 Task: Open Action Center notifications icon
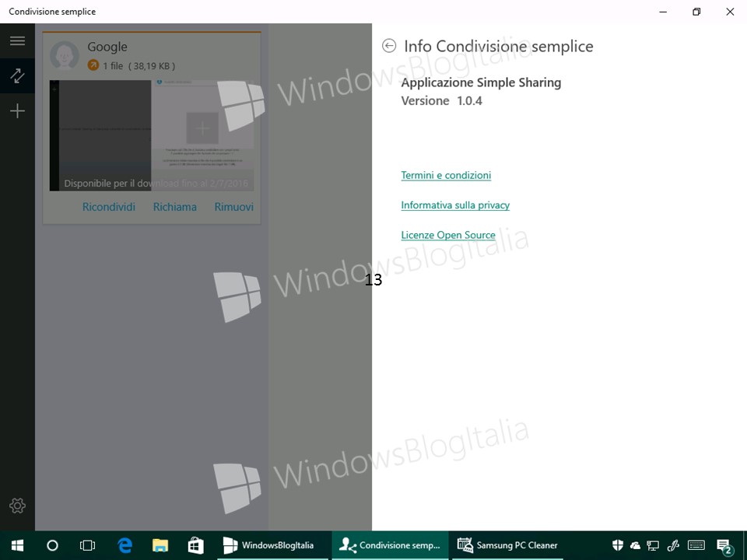pos(724,546)
